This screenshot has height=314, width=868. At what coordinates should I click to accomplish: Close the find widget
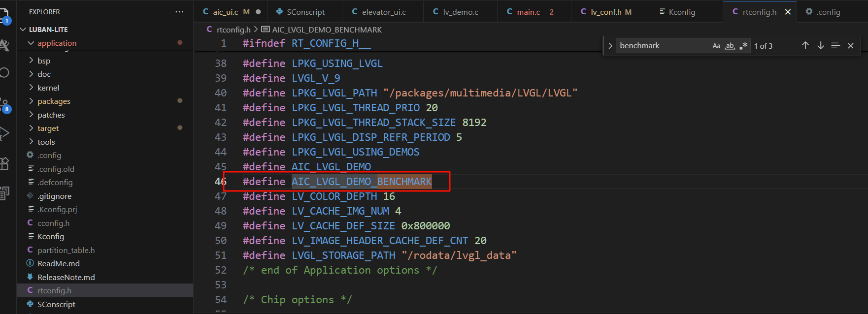click(x=851, y=46)
